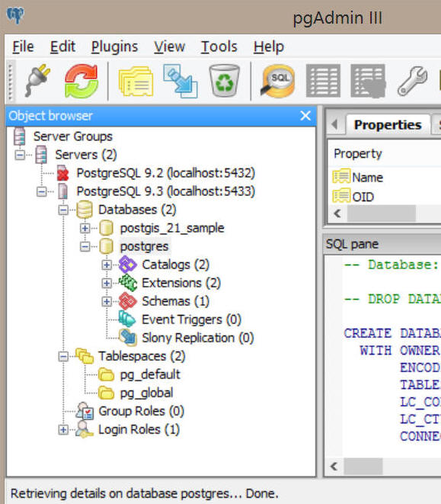The image size is (441, 504).
Task: Click the postgis_21_sample database icon
Action: pos(106,228)
